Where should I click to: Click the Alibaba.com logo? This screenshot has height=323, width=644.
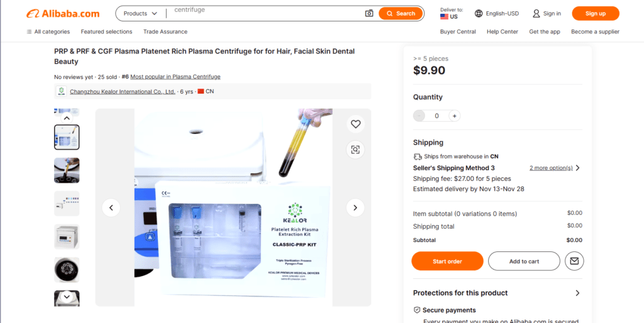point(63,13)
